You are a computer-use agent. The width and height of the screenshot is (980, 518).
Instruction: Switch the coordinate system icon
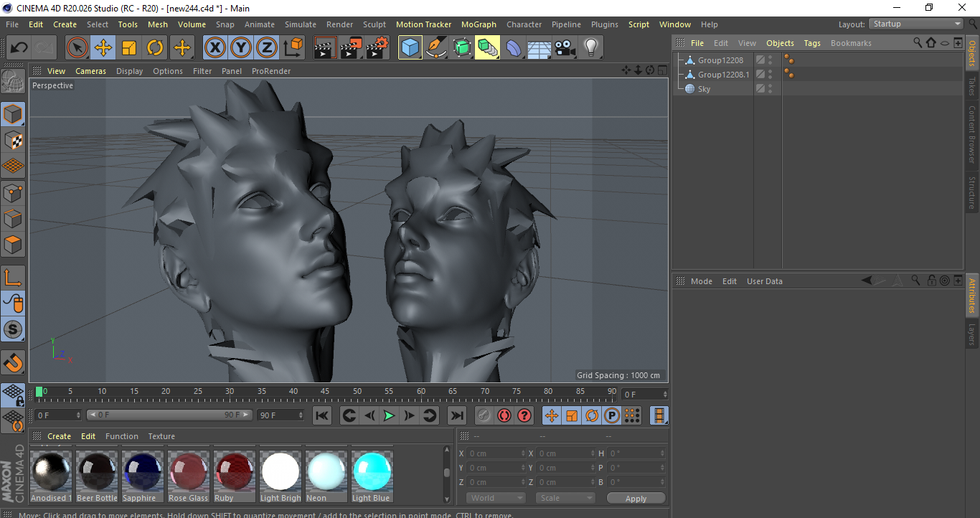pos(293,48)
